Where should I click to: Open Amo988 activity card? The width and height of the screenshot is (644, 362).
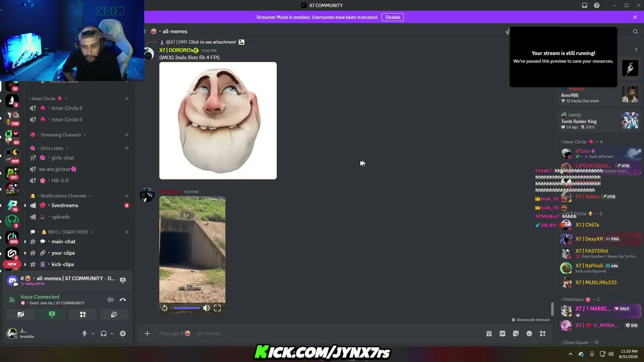point(600,95)
